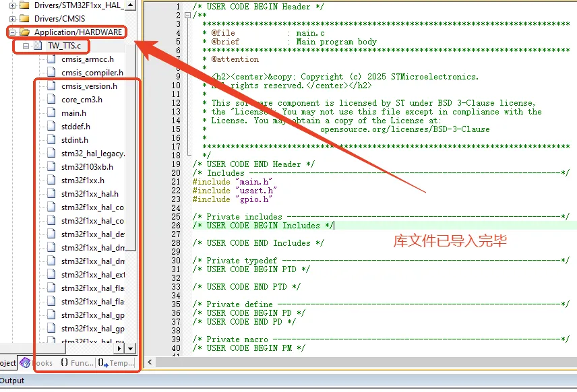Click the project tree scroll right arrow
The height and width of the screenshot is (392, 577).
tap(121, 348)
